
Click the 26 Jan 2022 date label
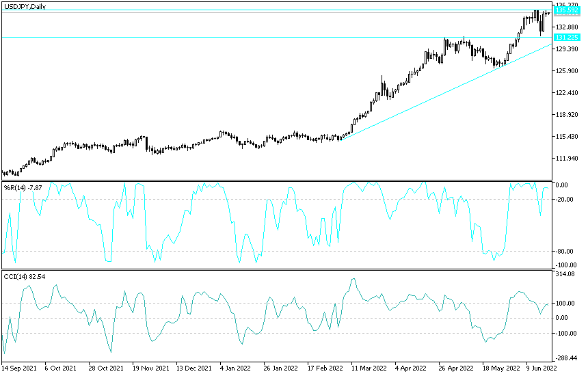point(280,368)
